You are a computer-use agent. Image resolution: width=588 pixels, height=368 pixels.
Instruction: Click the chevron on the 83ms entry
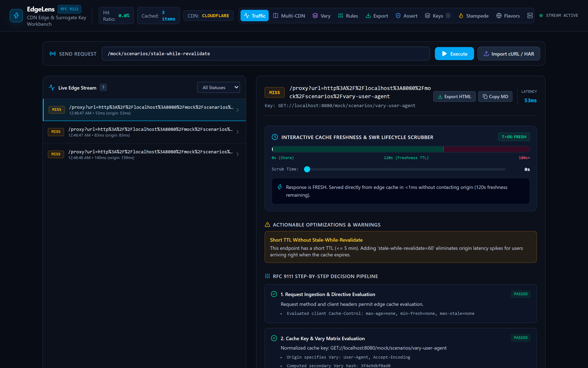pyautogui.click(x=238, y=132)
